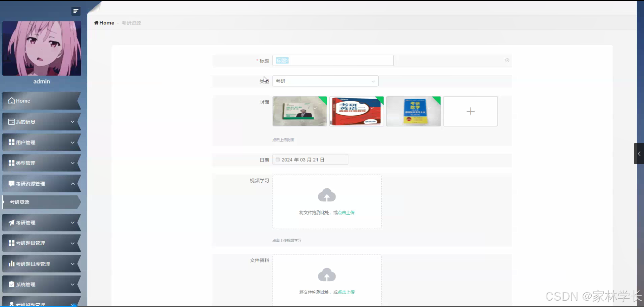This screenshot has height=307, width=644.
Task: Open Home from the breadcrumb
Action: point(104,23)
